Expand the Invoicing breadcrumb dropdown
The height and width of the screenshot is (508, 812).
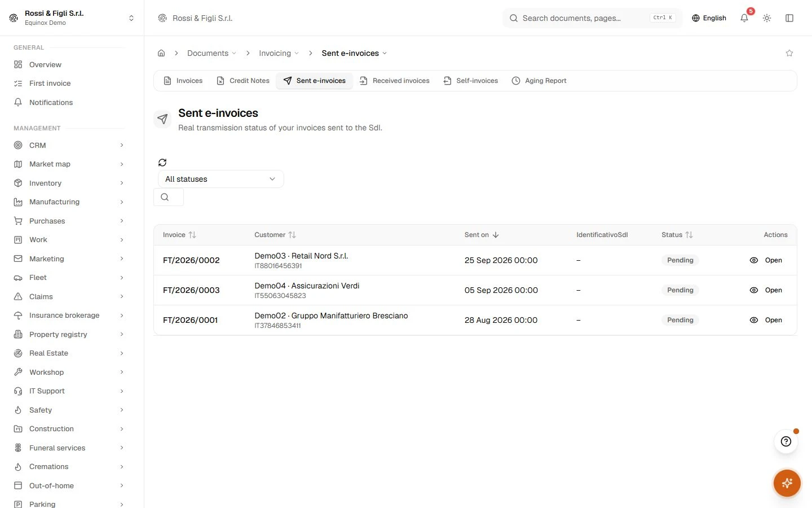click(279, 53)
